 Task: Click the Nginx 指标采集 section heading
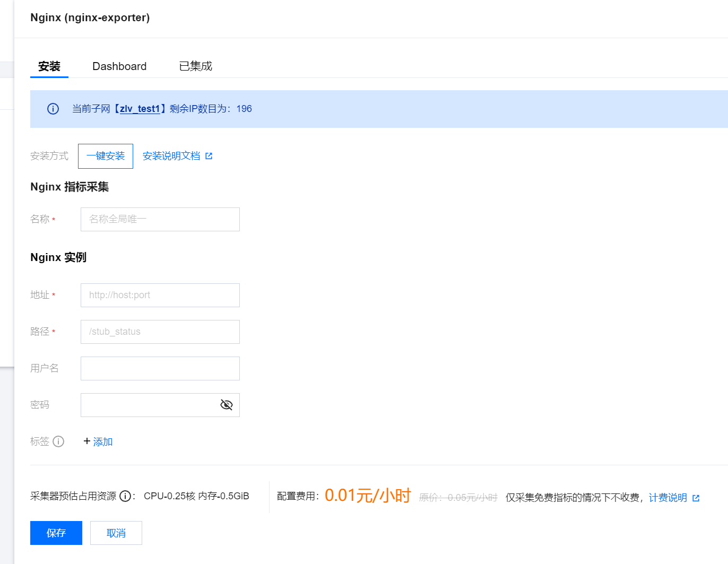[70, 187]
